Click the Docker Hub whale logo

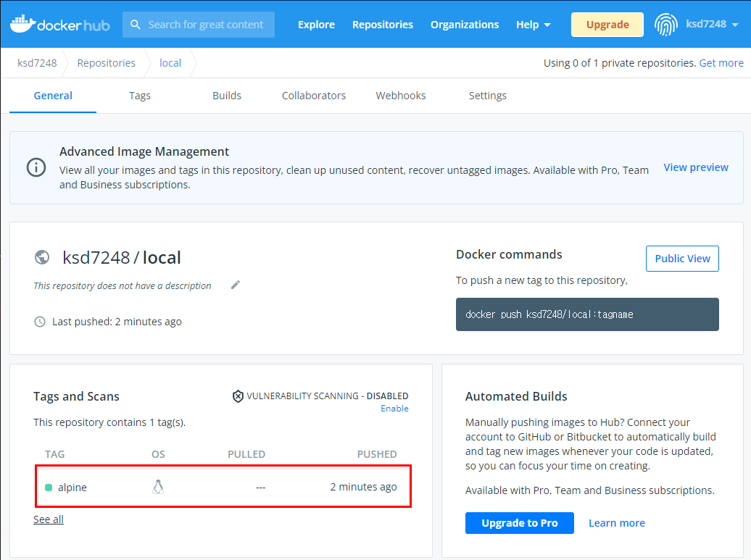[23, 24]
